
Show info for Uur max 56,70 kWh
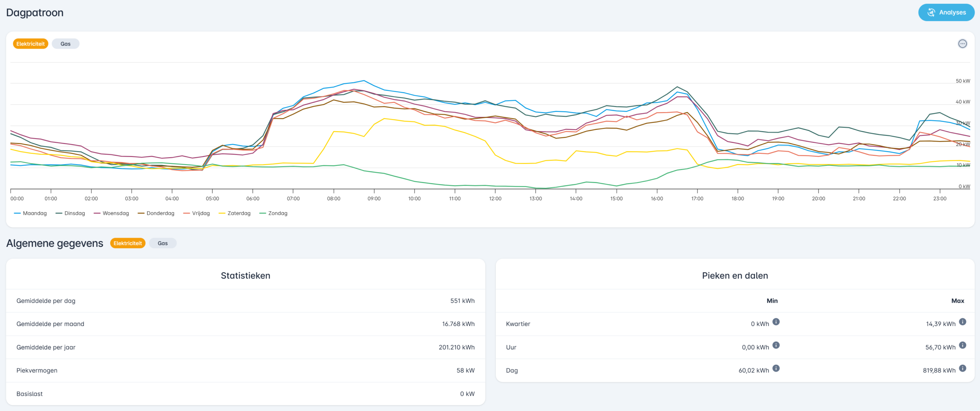coord(963,345)
